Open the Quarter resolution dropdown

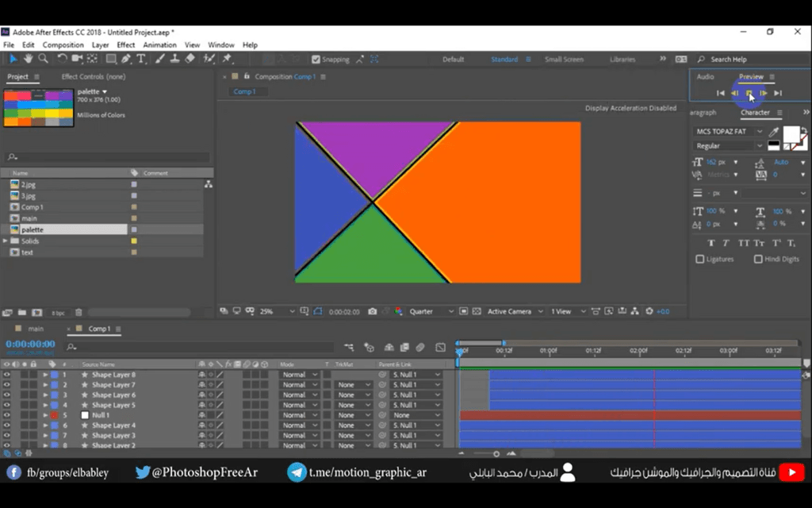pyautogui.click(x=431, y=311)
